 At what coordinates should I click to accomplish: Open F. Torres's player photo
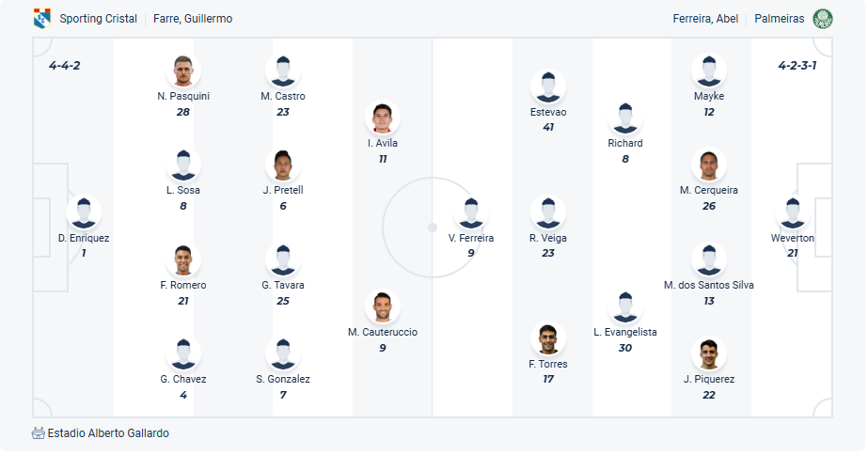[x=548, y=339]
